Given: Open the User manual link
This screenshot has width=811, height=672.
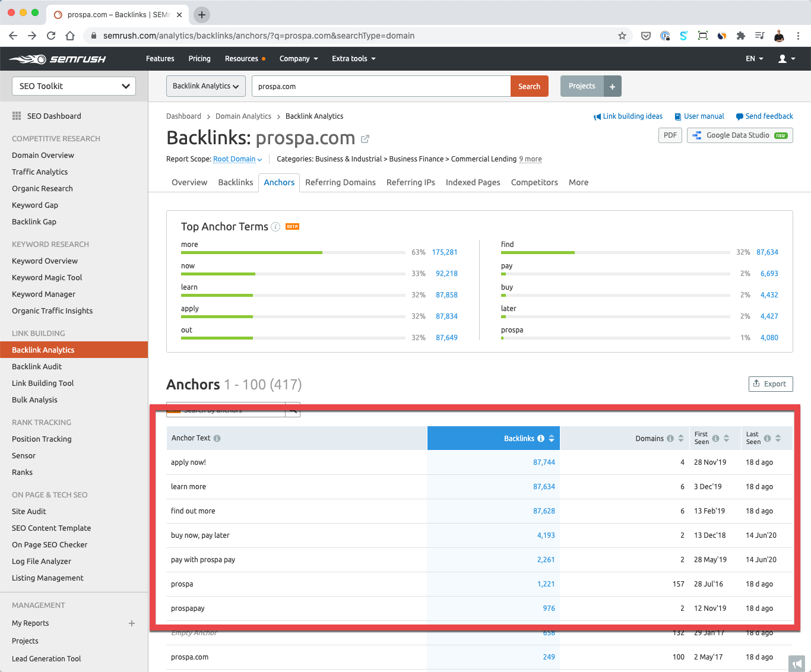Looking at the screenshot, I should 699,116.
